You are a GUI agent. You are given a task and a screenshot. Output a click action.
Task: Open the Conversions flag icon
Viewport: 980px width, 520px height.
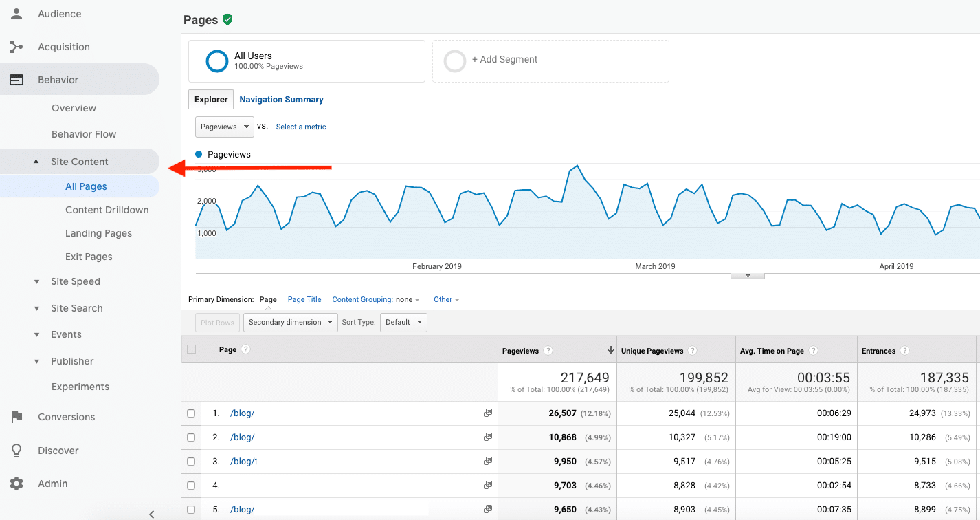[16, 417]
